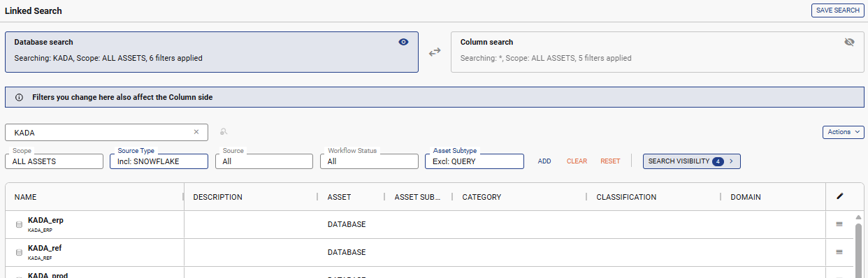The image size is (868, 278).
Task: Click the pencil edit columns icon
Action: pos(840,196)
